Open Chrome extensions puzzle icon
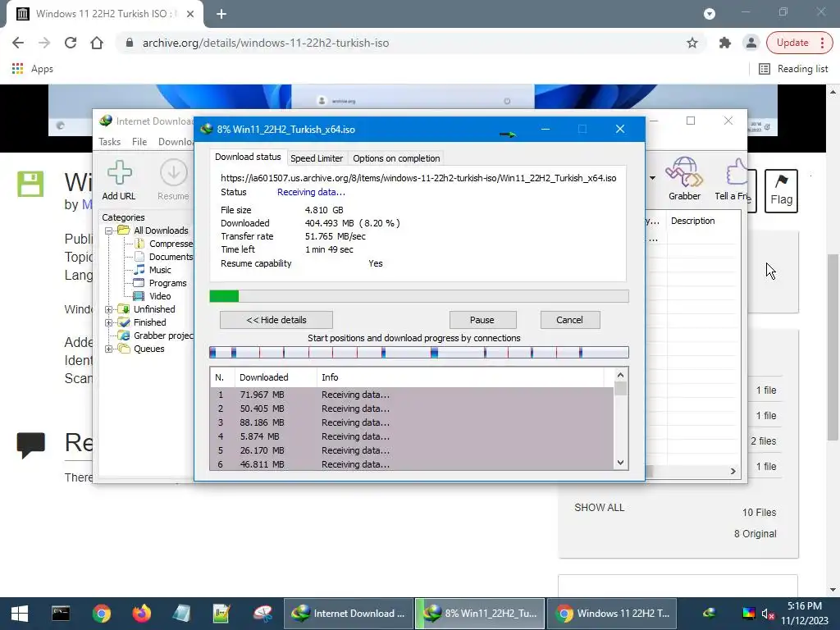The height and width of the screenshot is (630, 840). click(x=725, y=43)
